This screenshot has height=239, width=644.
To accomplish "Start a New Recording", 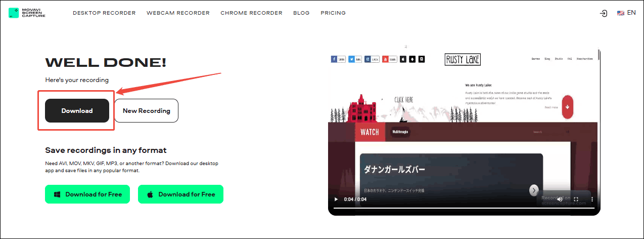I will 146,110.
